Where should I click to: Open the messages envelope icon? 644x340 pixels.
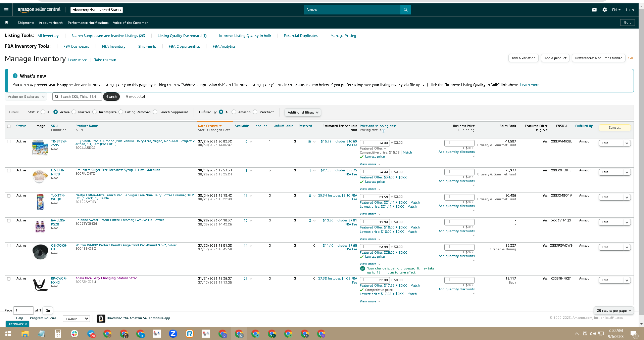pyautogui.click(x=594, y=10)
